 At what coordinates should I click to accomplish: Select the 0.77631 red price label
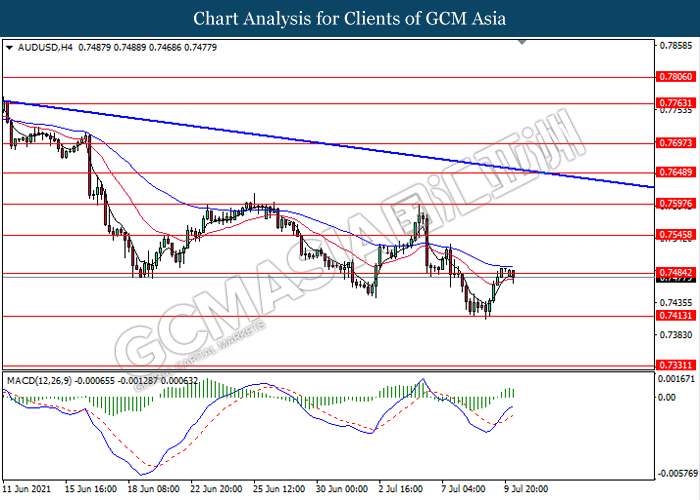click(676, 103)
